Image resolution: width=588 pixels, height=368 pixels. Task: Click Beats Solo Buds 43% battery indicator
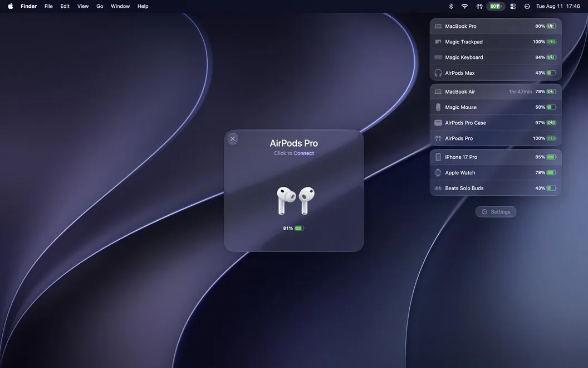click(x=551, y=188)
